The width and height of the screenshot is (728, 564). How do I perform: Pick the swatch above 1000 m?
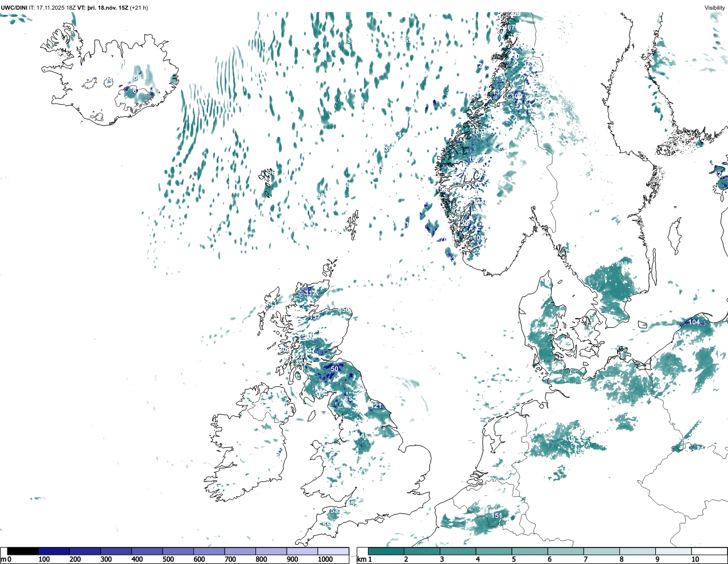pos(333,551)
